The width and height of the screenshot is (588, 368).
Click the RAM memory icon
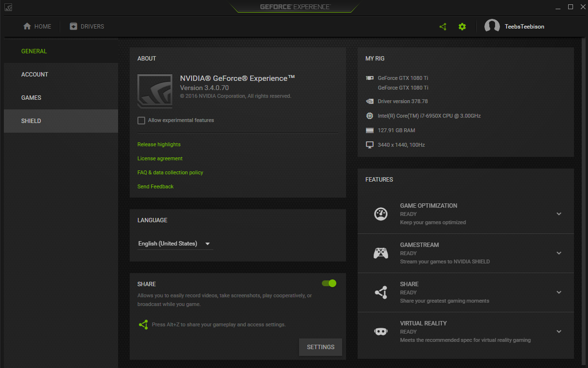click(x=369, y=130)
